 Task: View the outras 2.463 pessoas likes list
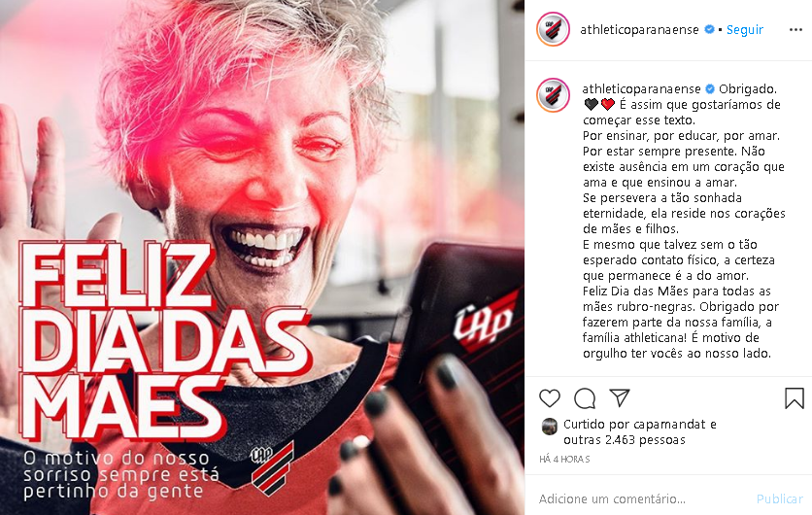tap(624, 440)
